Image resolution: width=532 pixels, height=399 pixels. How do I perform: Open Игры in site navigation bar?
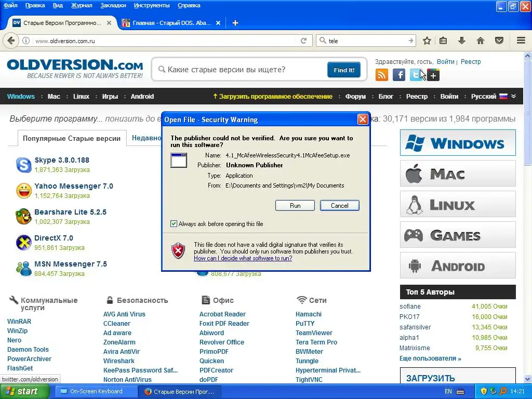click(x=110, y=96)
